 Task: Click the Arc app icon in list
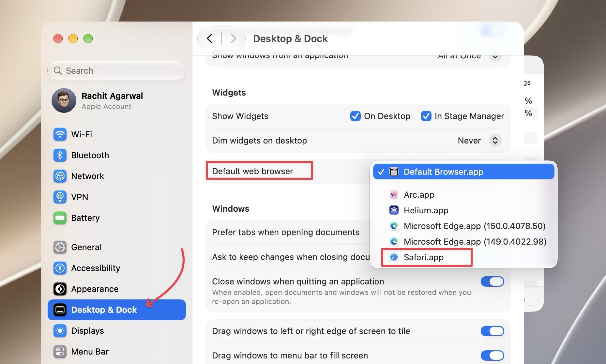pyautogui.click(x=394, y=195)
